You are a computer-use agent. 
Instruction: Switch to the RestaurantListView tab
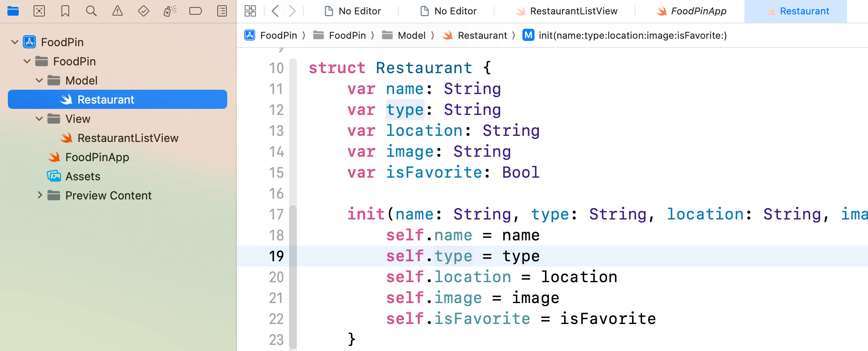[x=573, y=11]
